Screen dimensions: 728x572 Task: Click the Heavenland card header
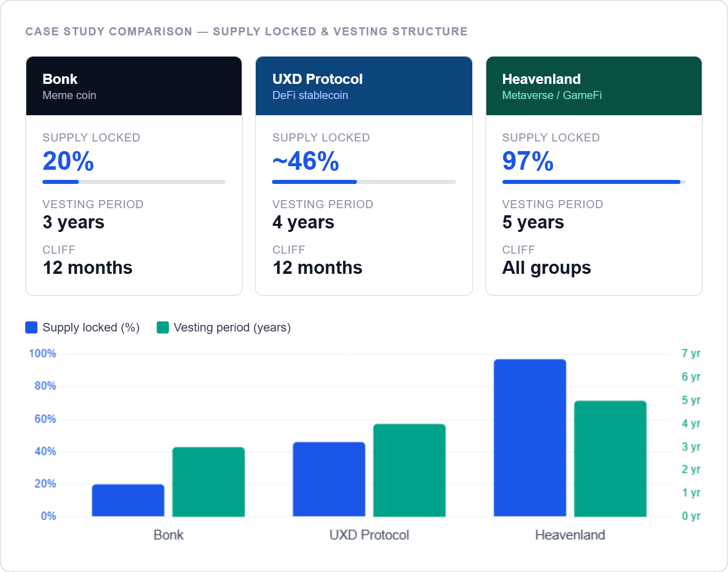594,86
